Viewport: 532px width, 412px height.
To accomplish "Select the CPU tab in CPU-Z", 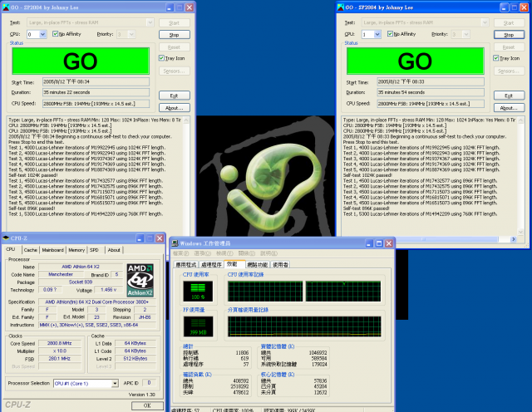I will click(11, 249).
